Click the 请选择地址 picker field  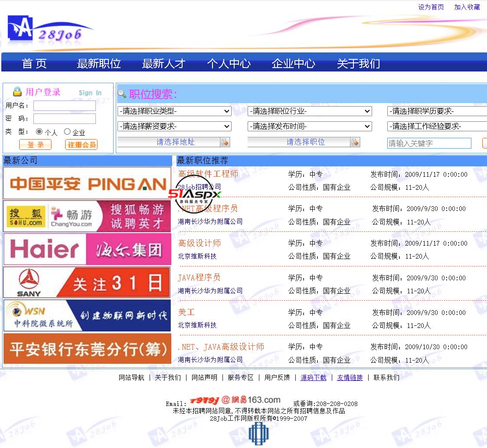click(x=173, y=142)
